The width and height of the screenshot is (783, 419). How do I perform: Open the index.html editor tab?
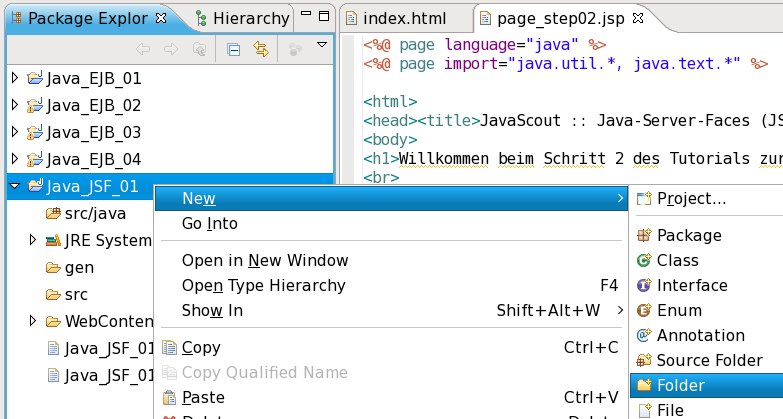pos(403,18)
